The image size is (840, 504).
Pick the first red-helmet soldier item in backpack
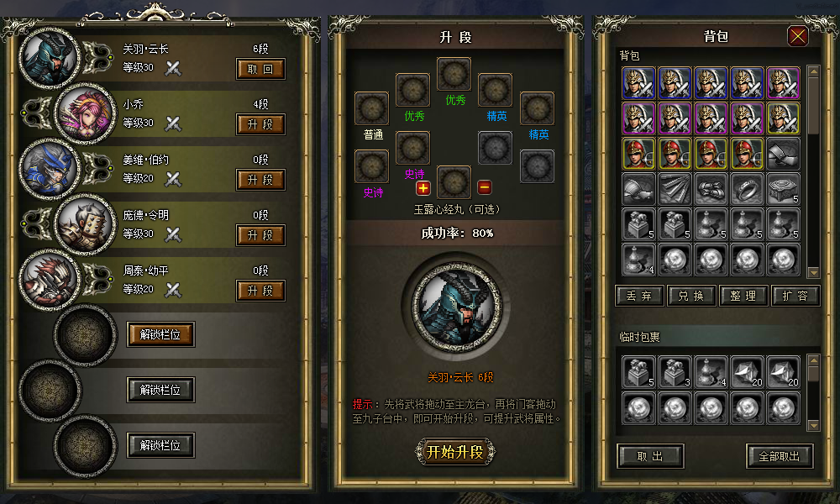click(638, 153)
